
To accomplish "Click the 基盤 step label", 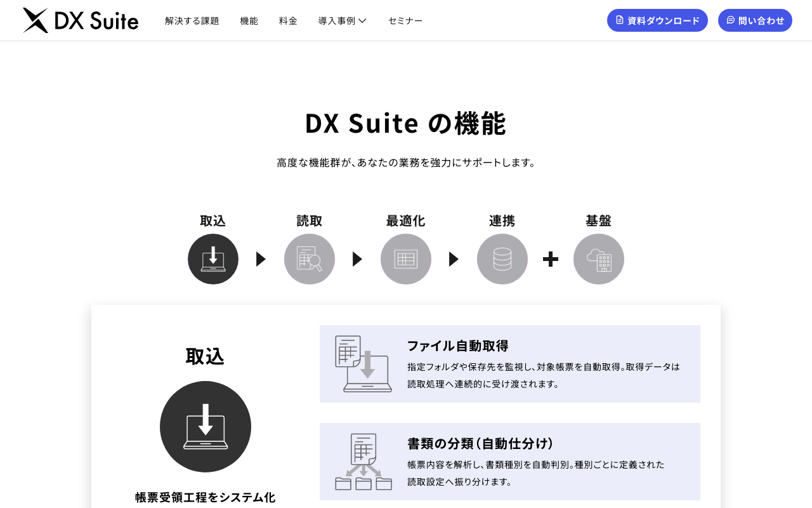I will click(x=599, y=221).
